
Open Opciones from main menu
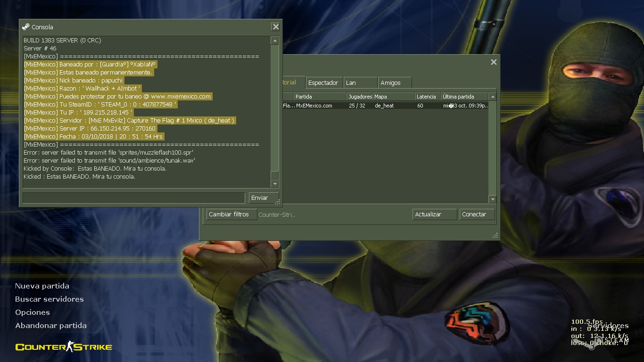coord(32,313)
